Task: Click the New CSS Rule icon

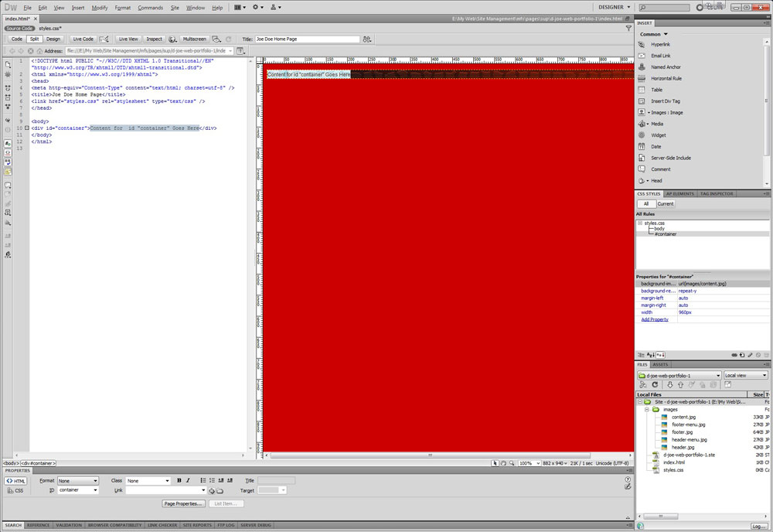Action: click(741, 355)
